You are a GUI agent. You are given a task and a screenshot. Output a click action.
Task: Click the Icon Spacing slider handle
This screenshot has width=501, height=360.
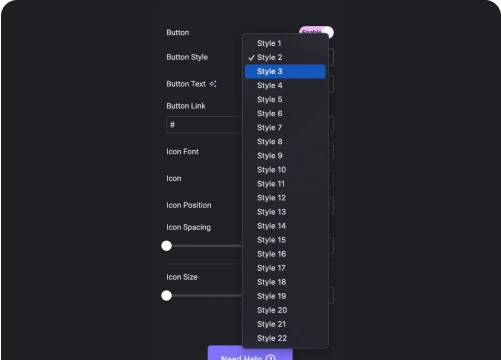pos(166,246)
